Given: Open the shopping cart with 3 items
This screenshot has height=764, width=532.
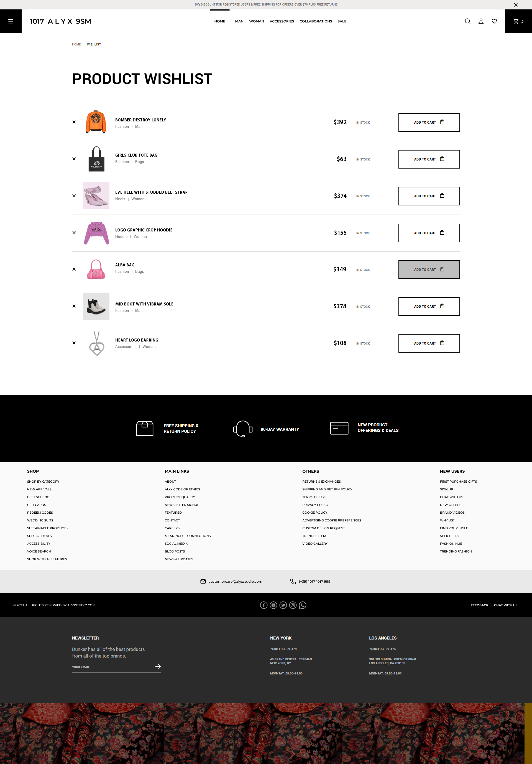Looking at the screenshot, I should [518, 21].
